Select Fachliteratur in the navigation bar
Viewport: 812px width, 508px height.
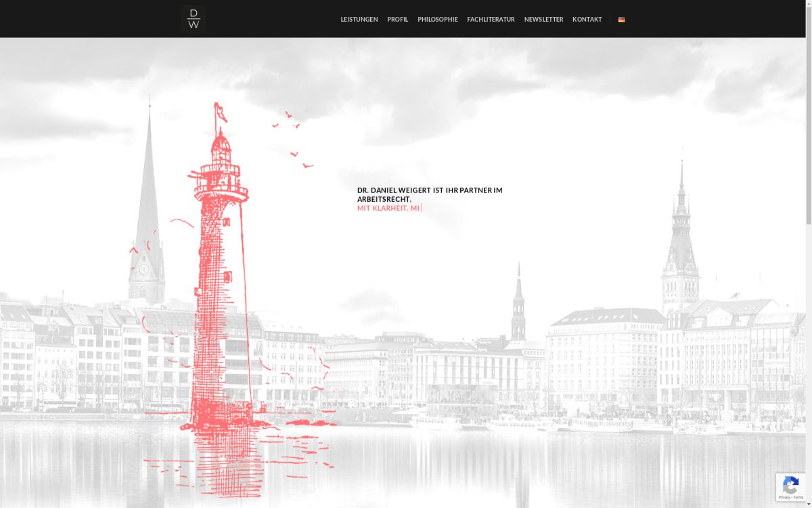pyautogui.click(x=491, y=20)
